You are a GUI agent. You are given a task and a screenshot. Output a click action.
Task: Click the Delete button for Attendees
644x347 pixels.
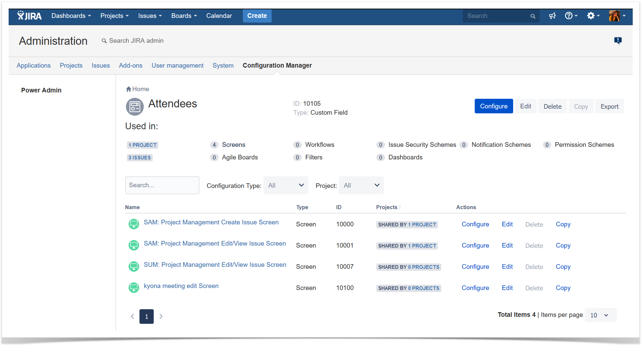click(553, 106)
